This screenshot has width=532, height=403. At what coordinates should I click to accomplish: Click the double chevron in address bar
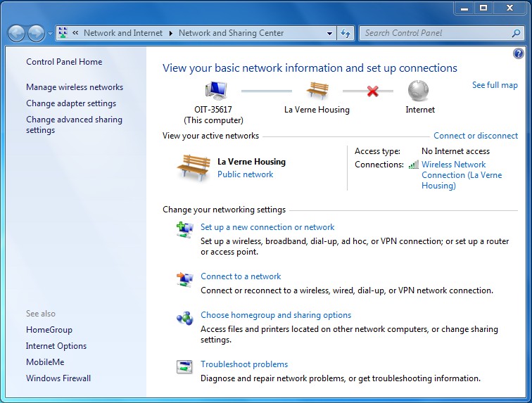(75, 33)
